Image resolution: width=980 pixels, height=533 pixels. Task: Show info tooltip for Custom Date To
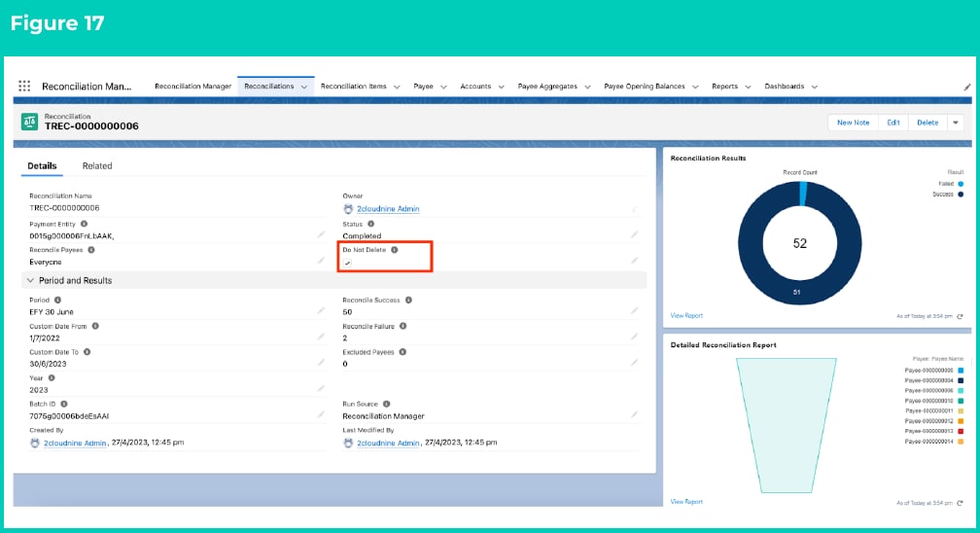87,352
